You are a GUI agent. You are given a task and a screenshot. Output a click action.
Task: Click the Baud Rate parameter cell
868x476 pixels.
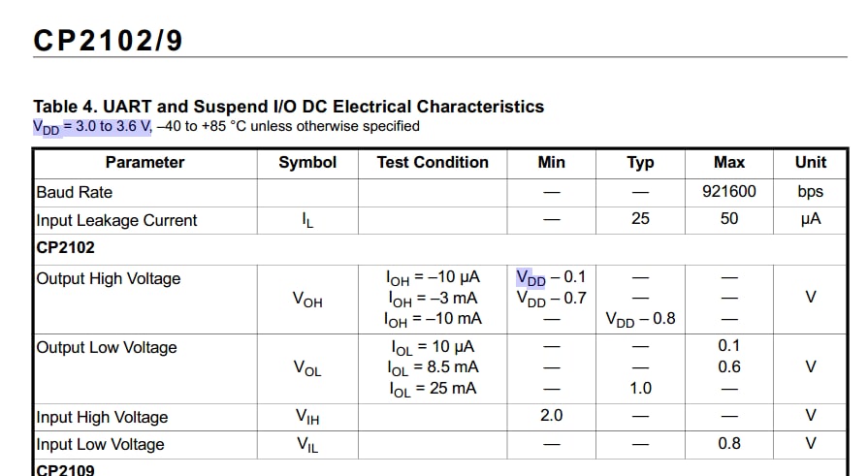coord(75,192)
